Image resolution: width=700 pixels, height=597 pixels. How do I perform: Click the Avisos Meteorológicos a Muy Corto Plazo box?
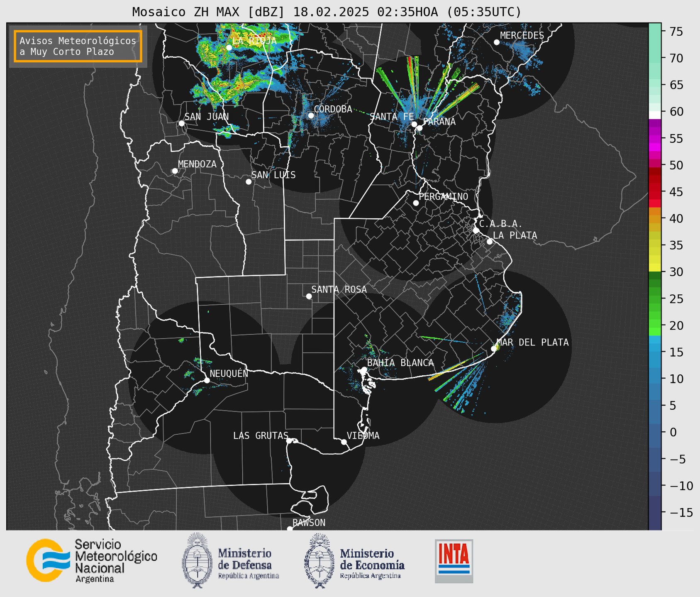pos(78,46)
